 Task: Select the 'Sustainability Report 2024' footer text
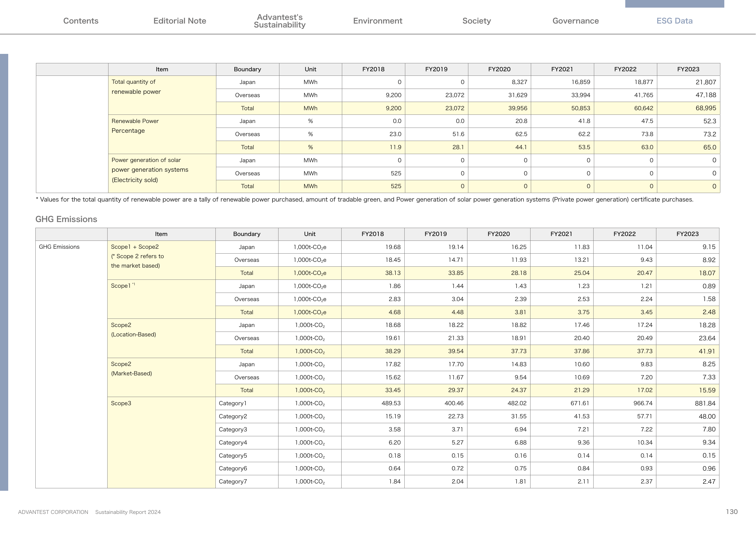click(x=128, y=512)
